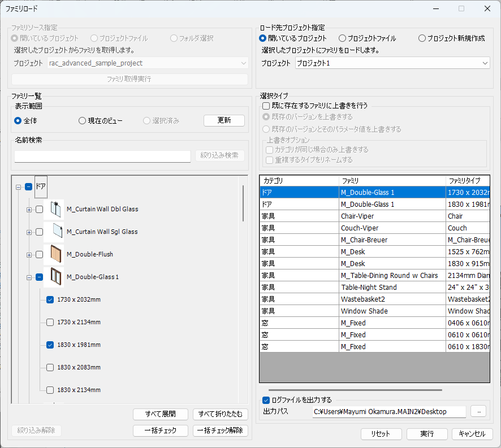Click すべて展開 button
The height and width of the screenshot is (448, 501).
[x=161, y=414]
